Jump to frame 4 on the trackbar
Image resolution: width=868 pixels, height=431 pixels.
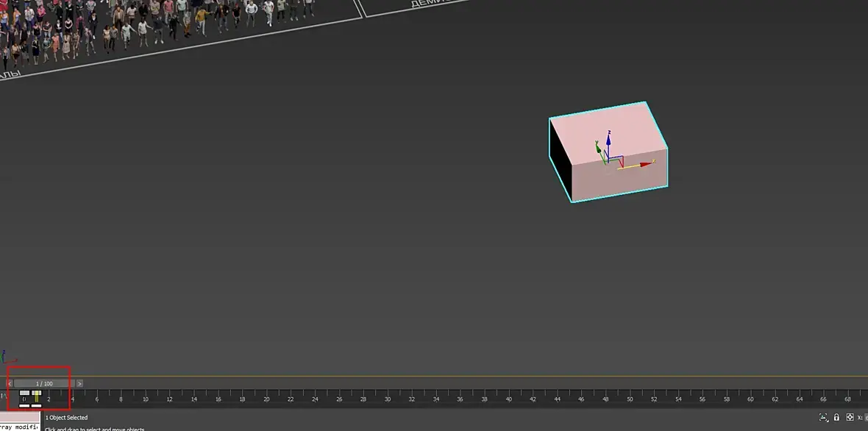(73, 399)
